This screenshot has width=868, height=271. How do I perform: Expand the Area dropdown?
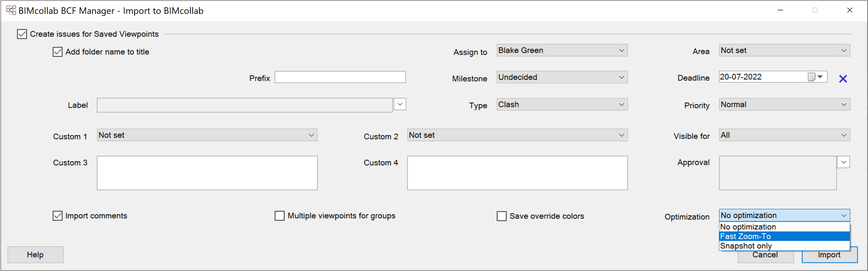[x=784, y=50]
